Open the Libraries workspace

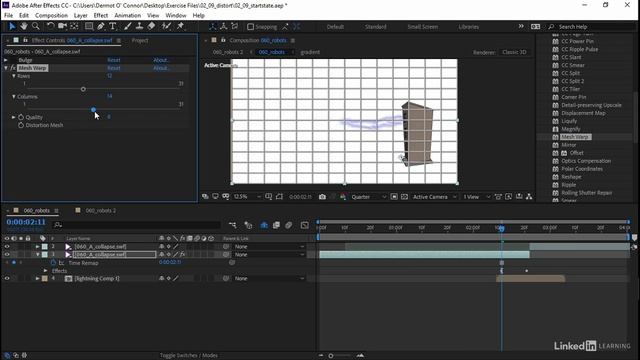pos(468,27)
